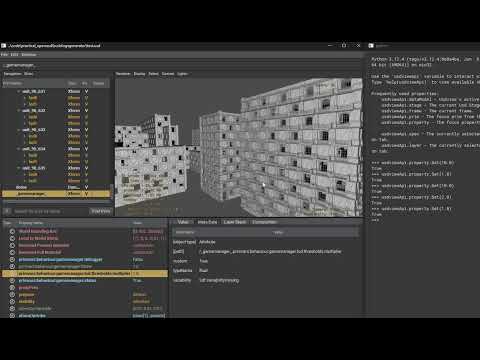This screenshot has width=480, height=360.
Task: Collapse the wall prim ending 023
Action: [x=19, y=130]
